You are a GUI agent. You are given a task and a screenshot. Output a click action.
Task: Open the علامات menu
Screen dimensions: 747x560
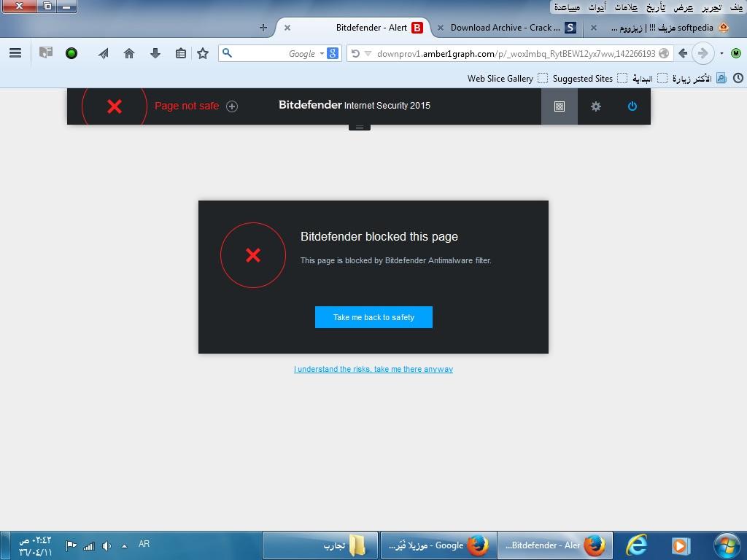coord(627,7)
